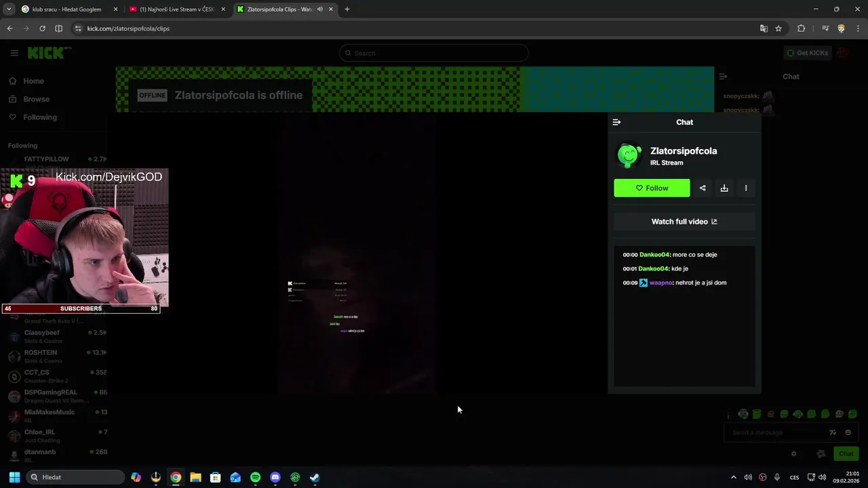Open the clip's three-dot options menu
This screenshot has height=488, width=868.
tap(746, 188)
